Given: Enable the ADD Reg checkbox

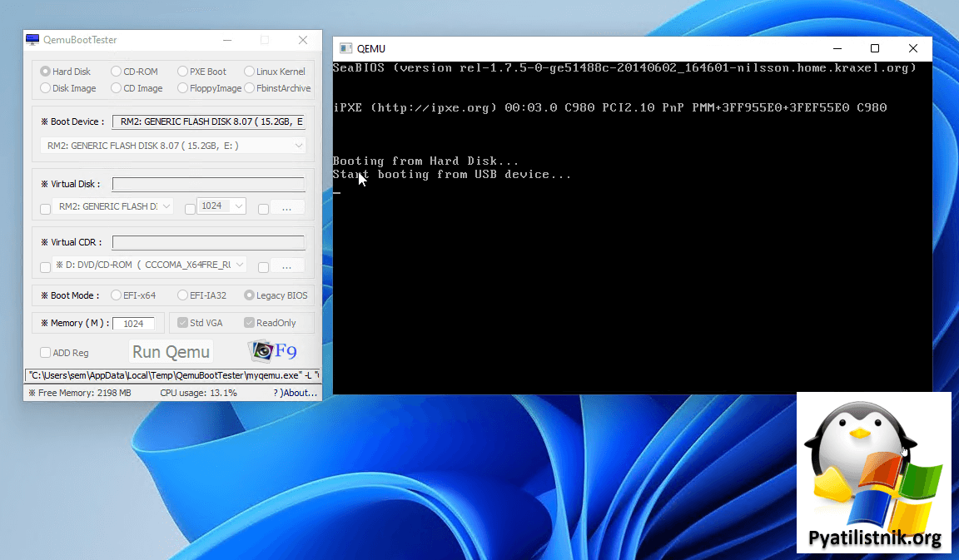Looking at the screenshot, I should pos(46,353).
